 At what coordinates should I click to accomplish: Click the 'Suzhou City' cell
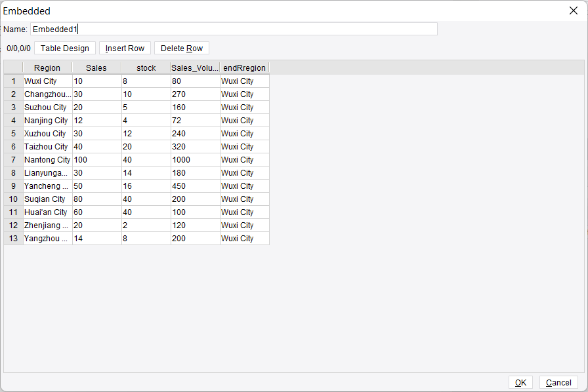click(48, 108)
